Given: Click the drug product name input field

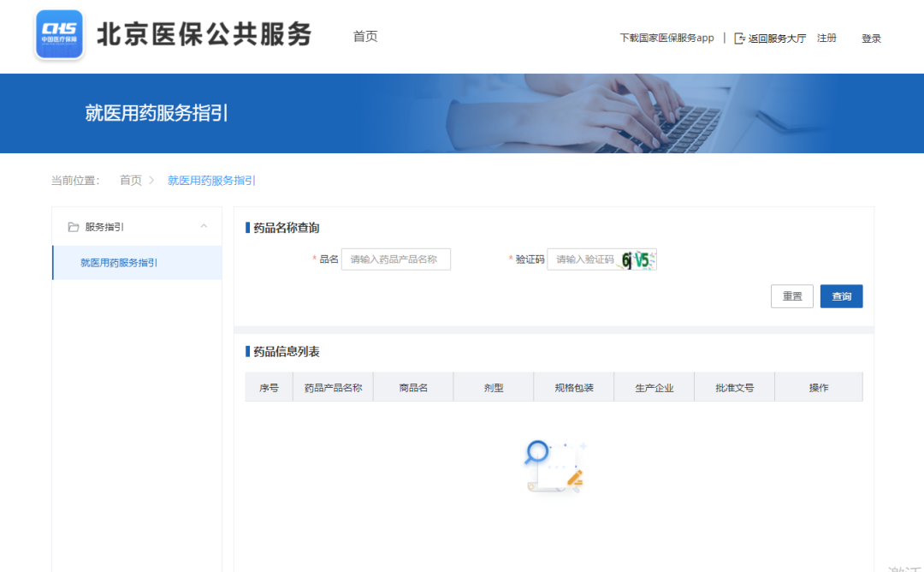Looking at the screenshot, I should (395, 259).
